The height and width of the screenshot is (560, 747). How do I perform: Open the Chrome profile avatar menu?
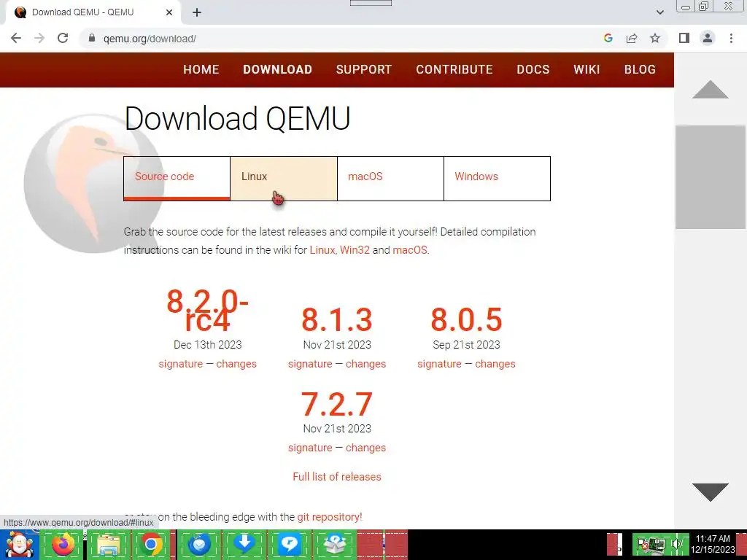pos(708,38)
